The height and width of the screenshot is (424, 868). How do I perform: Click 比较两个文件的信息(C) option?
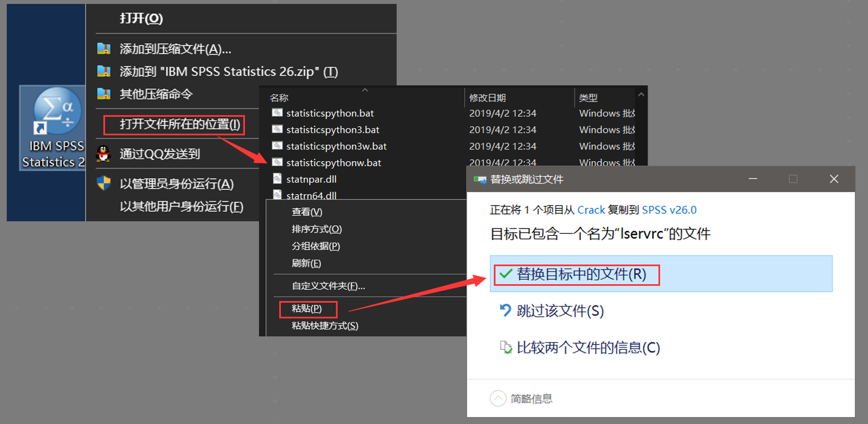pos(588,348)
